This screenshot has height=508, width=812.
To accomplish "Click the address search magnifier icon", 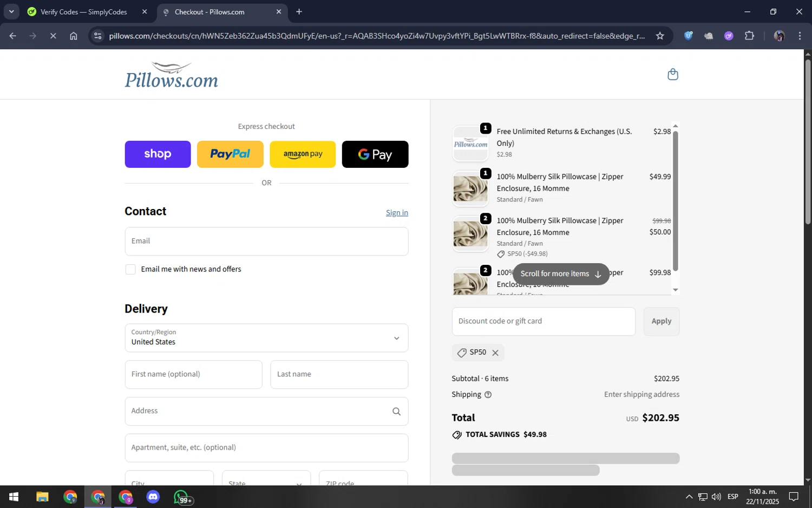I will click(396, 412).
